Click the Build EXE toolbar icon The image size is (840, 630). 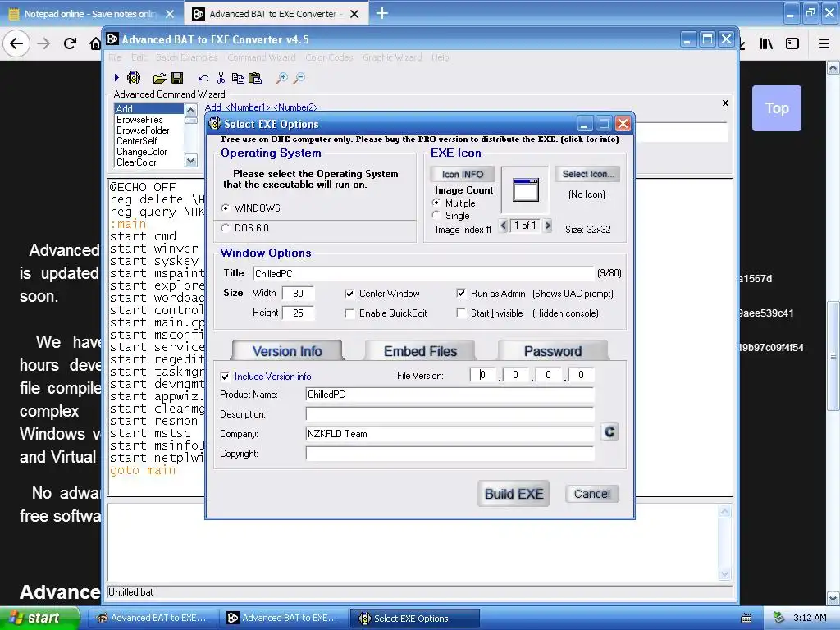pos(134,78)
